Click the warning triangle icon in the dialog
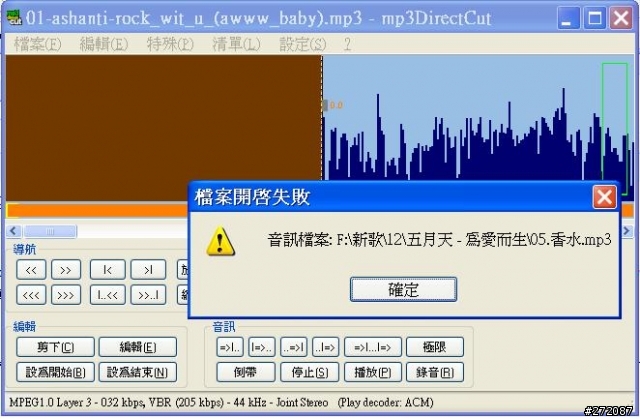The height and width of the screenshot is (419, 640). point(220,242)
